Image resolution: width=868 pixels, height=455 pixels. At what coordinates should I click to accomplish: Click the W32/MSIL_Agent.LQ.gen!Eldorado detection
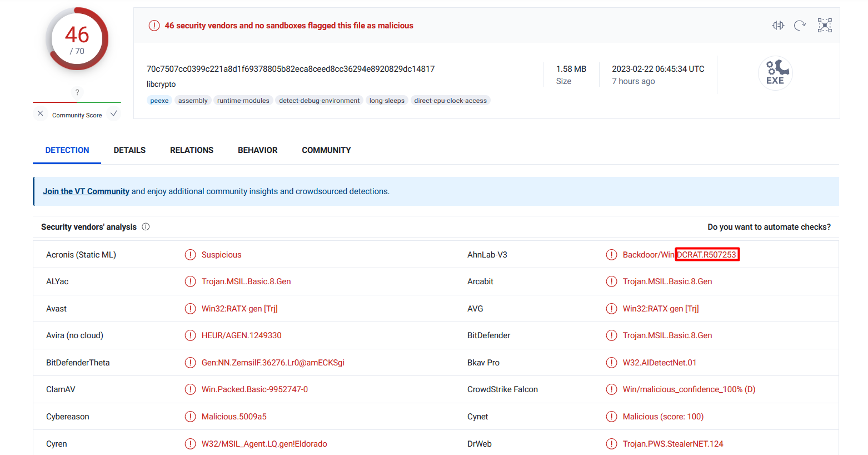[x=264, y=444]
